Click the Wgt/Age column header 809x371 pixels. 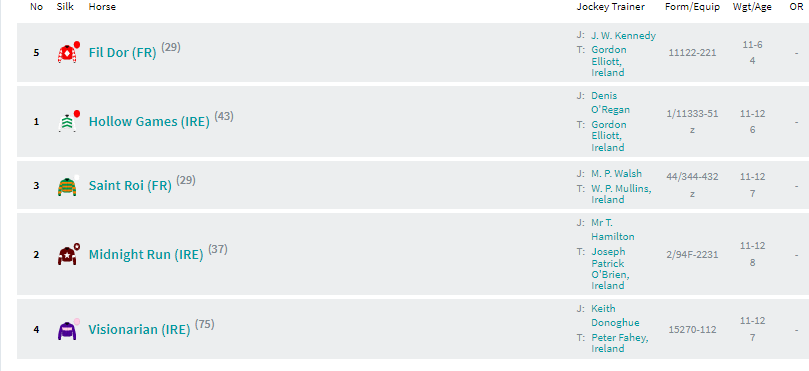click(x=752, y=7)
